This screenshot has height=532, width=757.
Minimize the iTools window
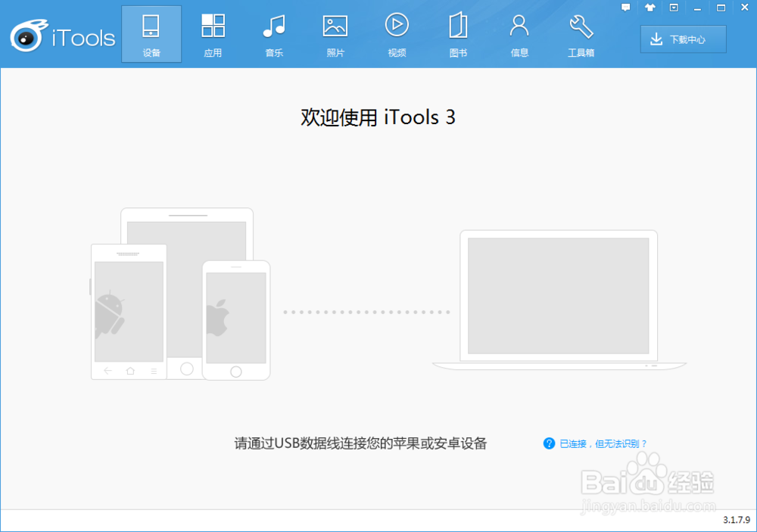tap(697, 8)
